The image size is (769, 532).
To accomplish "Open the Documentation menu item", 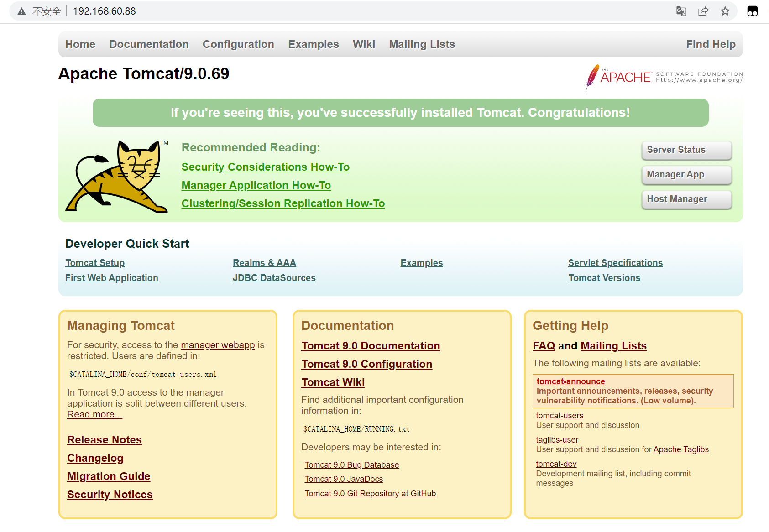I will click(149, 44).
